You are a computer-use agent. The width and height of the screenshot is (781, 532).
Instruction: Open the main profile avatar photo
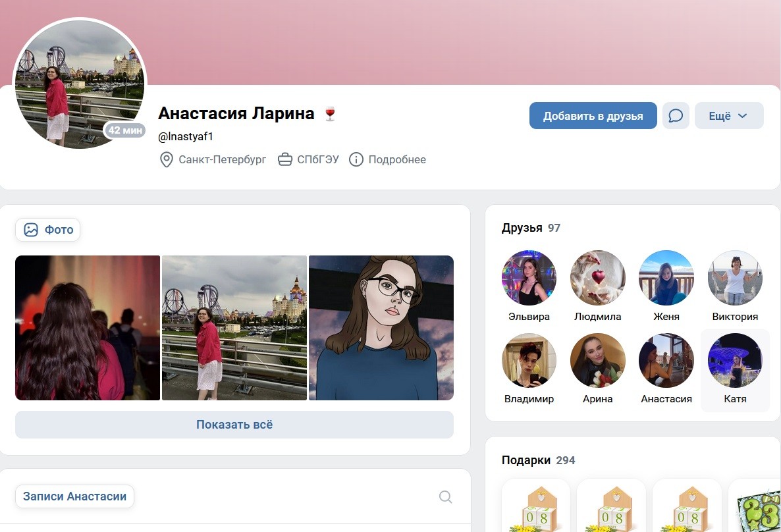point(80,83)
